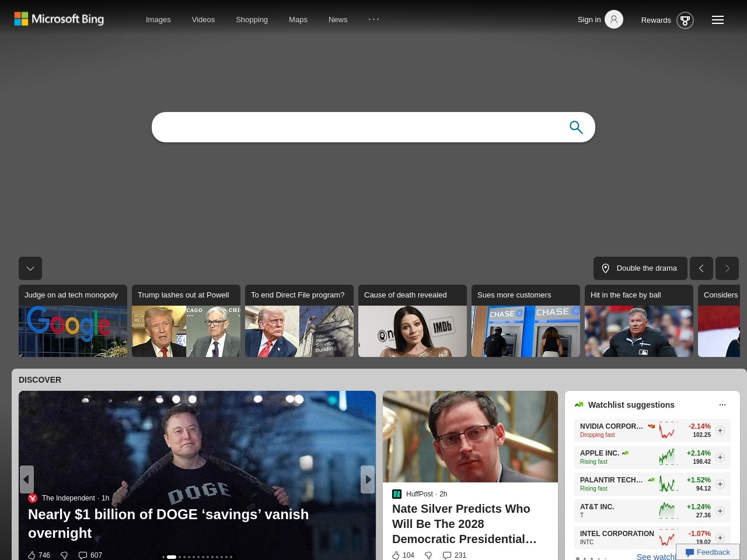Open the Hit in the face by ball story

click(639, 321)
